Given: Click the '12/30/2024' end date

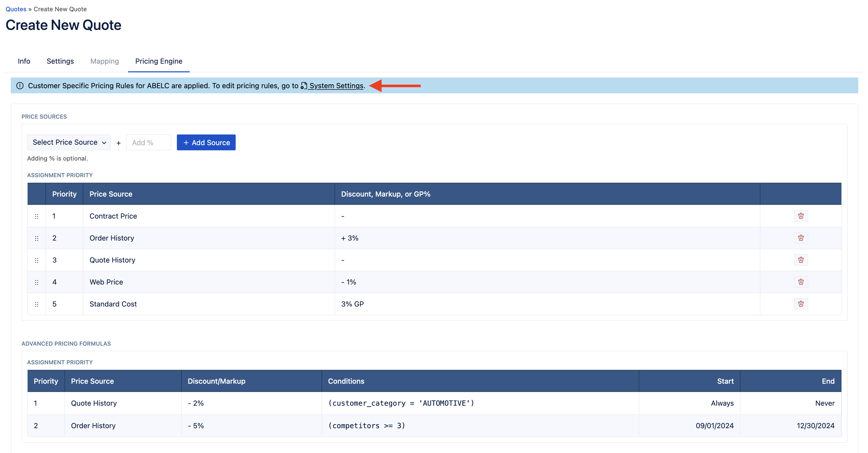Looking at the screenshot, I should pyautogui.click(x=815, y=426).
